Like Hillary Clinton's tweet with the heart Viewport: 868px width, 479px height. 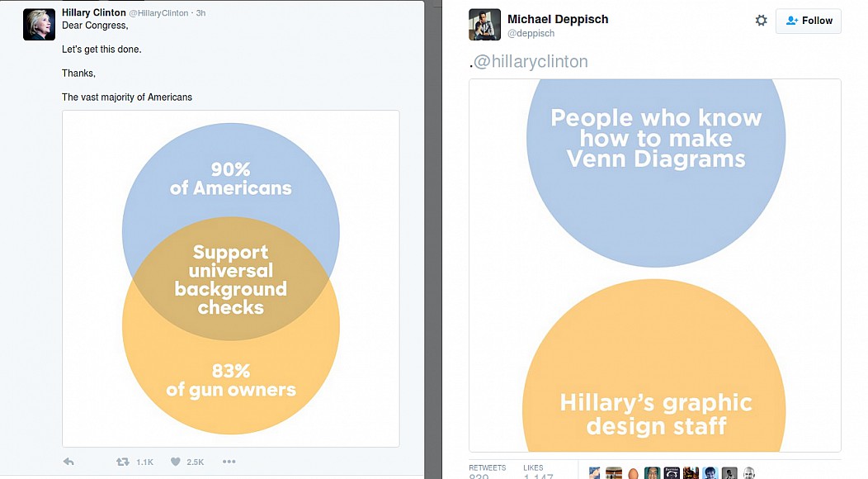click(174, 462)
